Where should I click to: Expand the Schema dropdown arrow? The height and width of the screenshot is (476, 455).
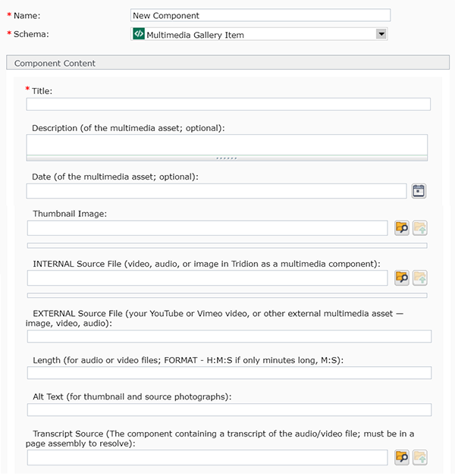[x=381, y=34]
